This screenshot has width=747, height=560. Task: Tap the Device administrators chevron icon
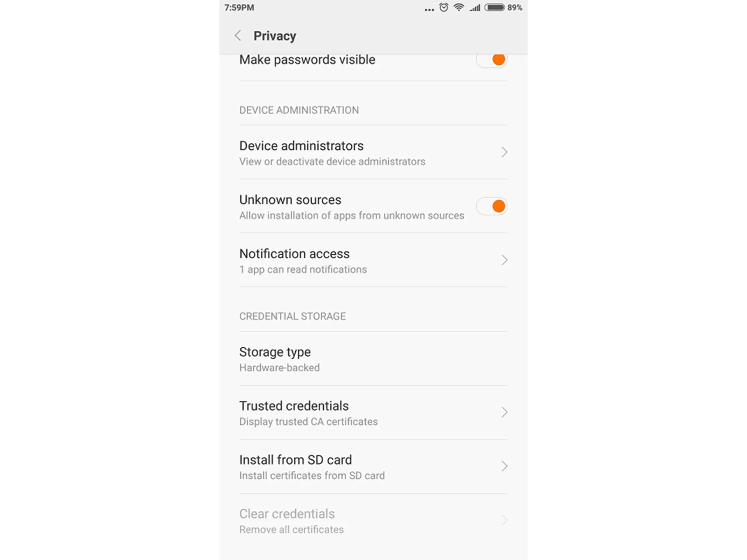coord(504,152)
